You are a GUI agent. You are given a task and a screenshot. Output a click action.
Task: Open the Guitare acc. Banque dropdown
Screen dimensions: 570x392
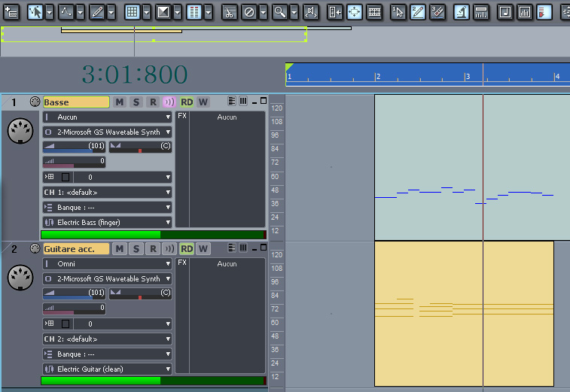(x=107, y=354)
